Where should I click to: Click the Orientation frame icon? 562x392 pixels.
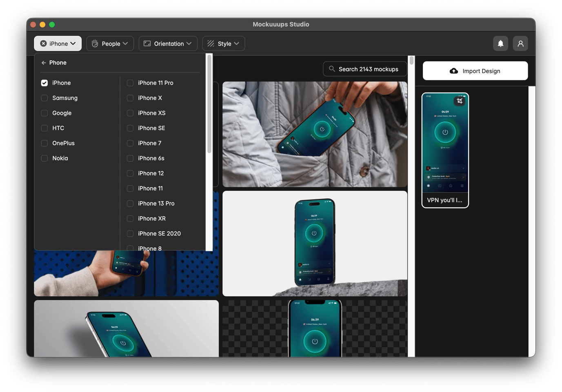tap(147, 44)
